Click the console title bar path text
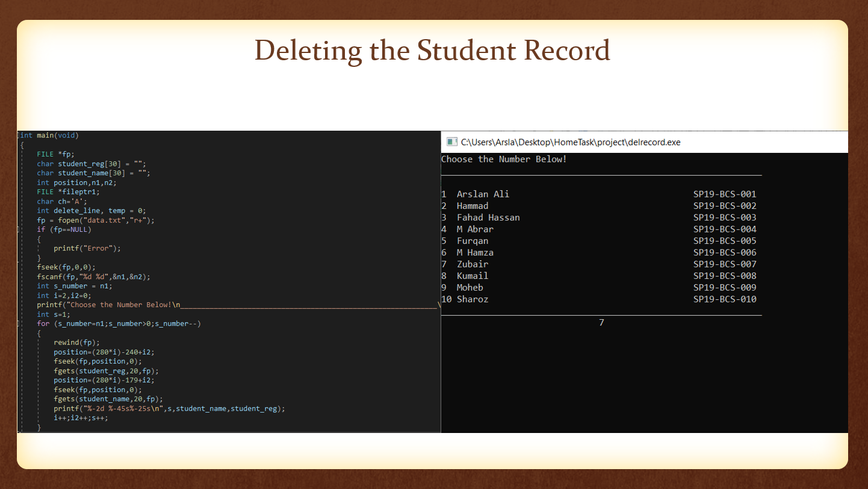868x489 pixels. 570,142
